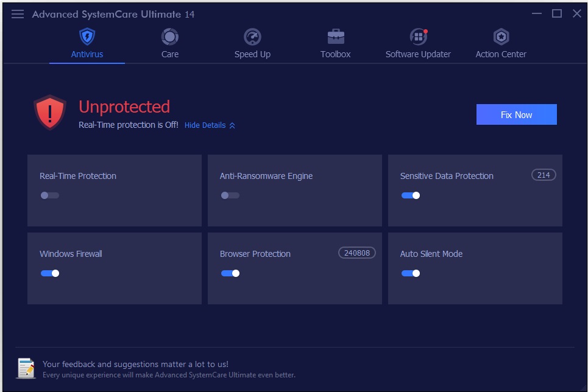Viewport: 588px width, 392px height.
Task: Click the 214 badge on Sensitive Data Protection
Action: click(x=544, y=175)
